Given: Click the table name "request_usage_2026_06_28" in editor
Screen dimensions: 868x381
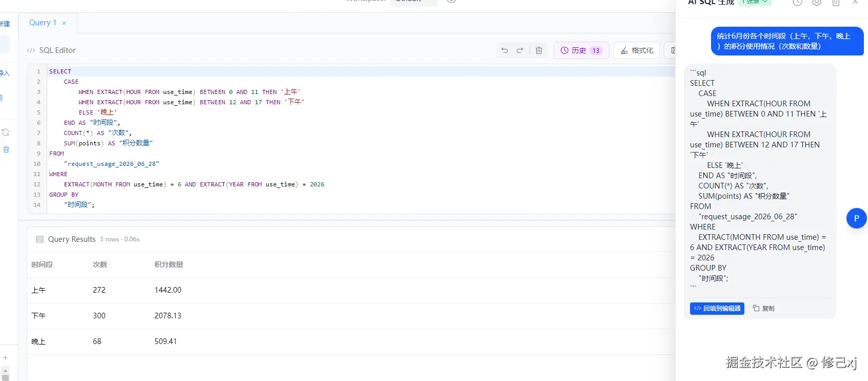Looking at the screenshot, I should [x=111, y=164].
